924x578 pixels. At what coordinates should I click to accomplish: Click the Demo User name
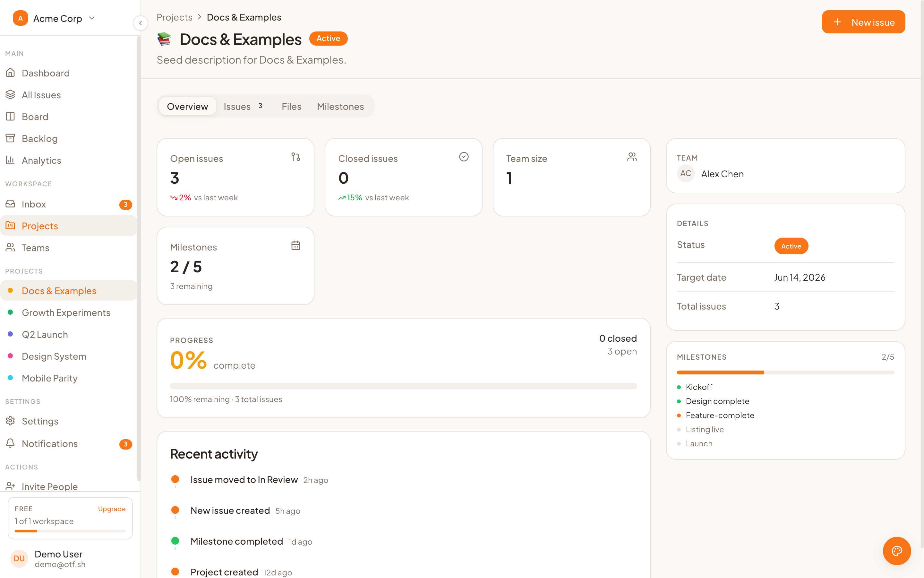tap(58, 554)
